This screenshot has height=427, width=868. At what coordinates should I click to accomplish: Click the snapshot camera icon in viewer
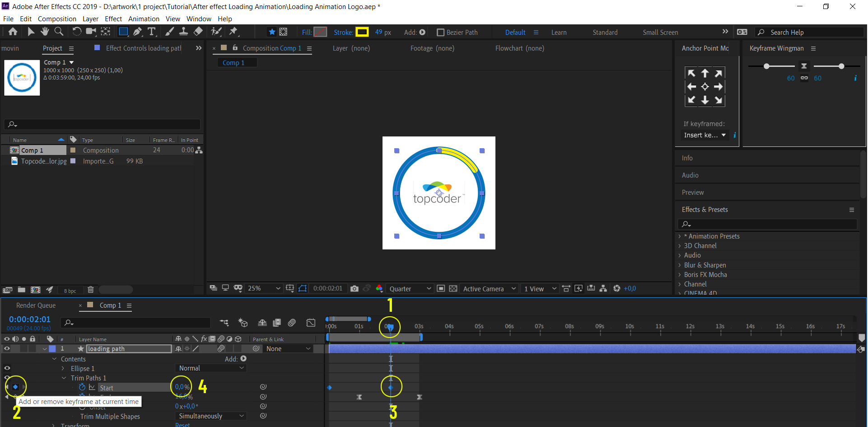pyautogui.click(x=355, y=288)
